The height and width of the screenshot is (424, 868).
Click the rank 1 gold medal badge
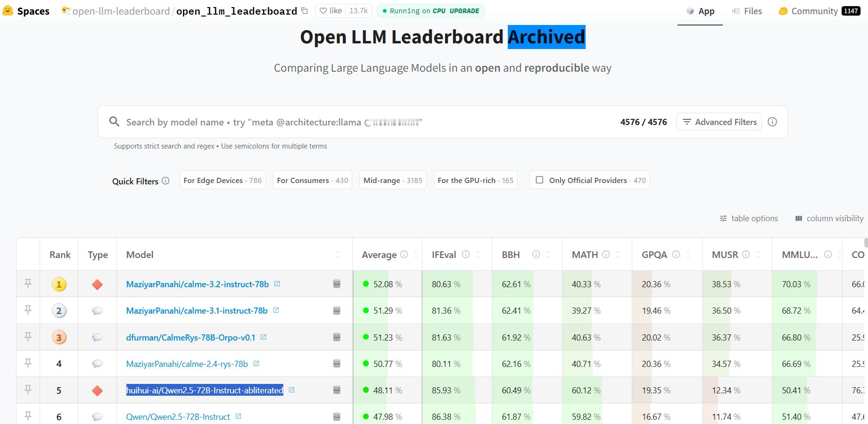(x=59, y=284)
